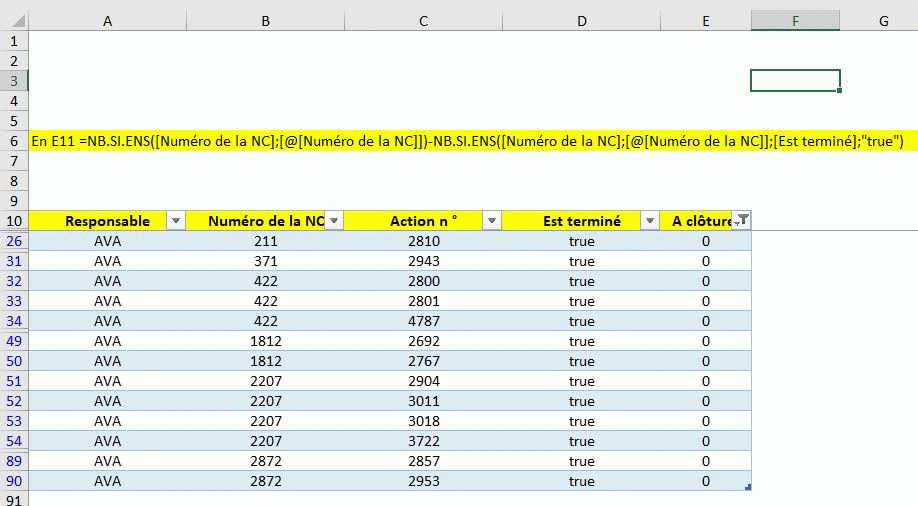This screenshot has height=506, width=918.
Task: Select row 90 header
Action: pyautogui.click(x=14, y=481)
